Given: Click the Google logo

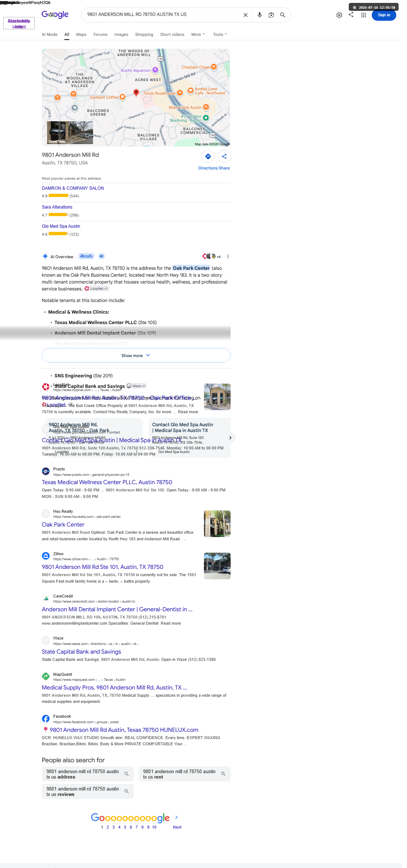Looking at the screenshot, I should pyautogui.click(x=55, y=14).
